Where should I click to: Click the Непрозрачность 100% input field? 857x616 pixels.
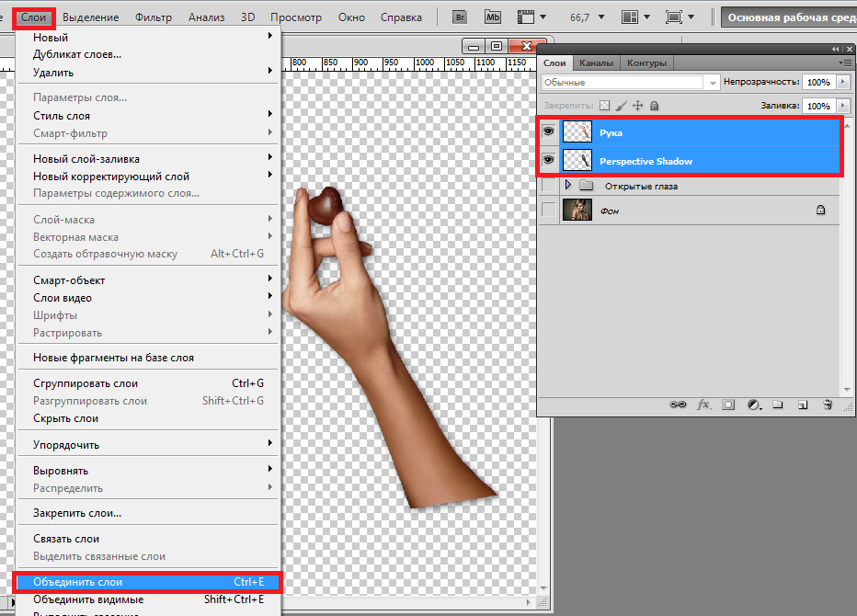[x=818, y=82]
